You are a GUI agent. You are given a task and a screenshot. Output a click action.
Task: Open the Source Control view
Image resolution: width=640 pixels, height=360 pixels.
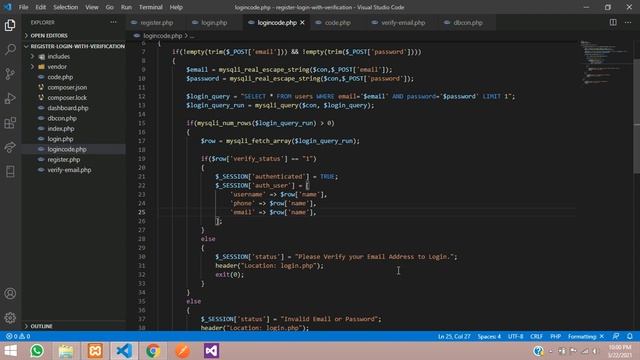[x=10, y=74]
